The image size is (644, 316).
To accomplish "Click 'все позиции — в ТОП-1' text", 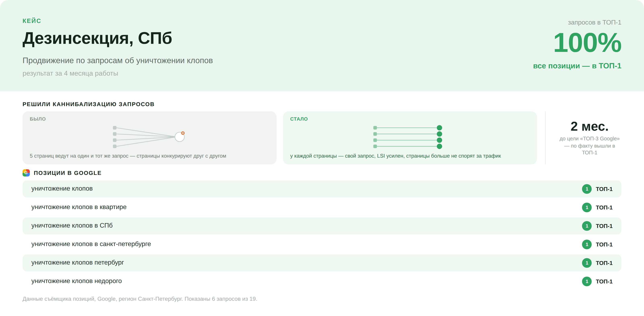I will tap(577, 66).
